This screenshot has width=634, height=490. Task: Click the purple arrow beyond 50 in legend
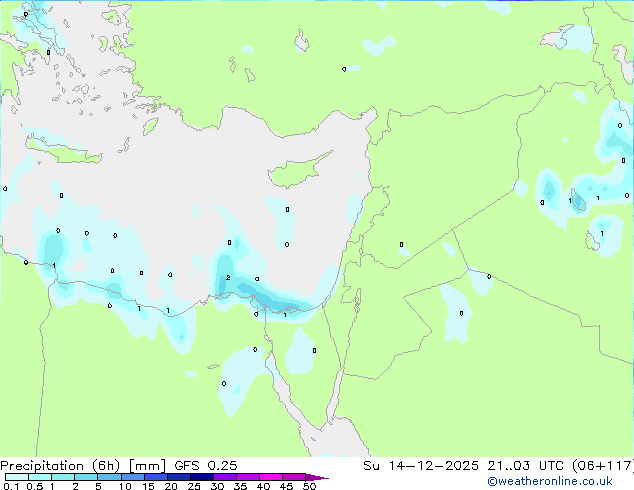click(316, 477)
